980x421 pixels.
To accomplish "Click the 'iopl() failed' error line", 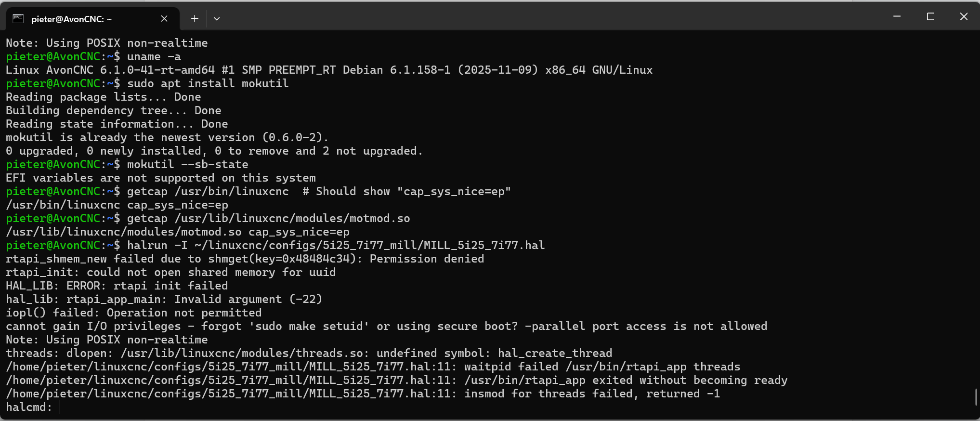I will click(x=133, y=313).
